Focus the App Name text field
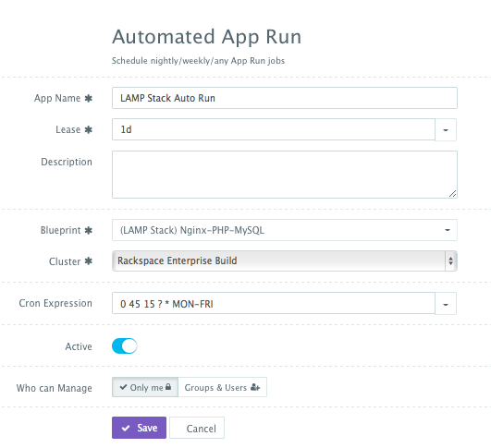This screenshot has height=448, width=491. pyautogui.click(x=285, y=98)
